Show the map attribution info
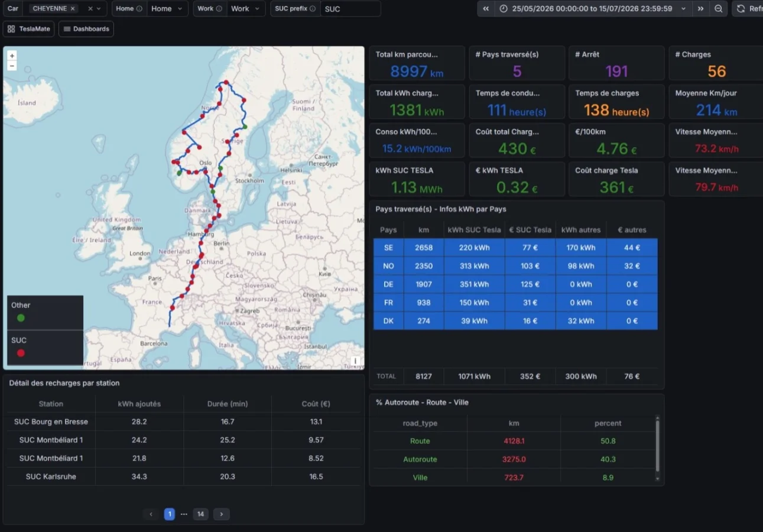The height and width of the screenshot is (532, 763). tap(355, 361)
